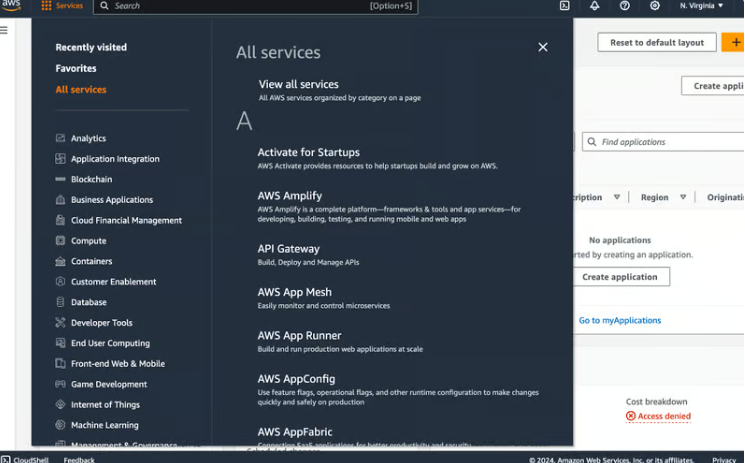This screenshot has height=463, width=745.
Task: Open the Containers category label
Action: point(91,261)
